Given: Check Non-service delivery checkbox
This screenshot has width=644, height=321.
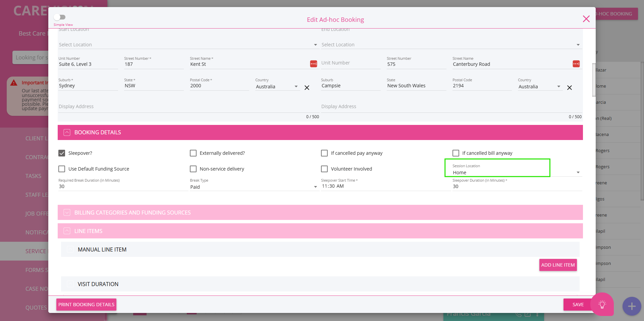Looking at the screenshot, I should 193,169.
